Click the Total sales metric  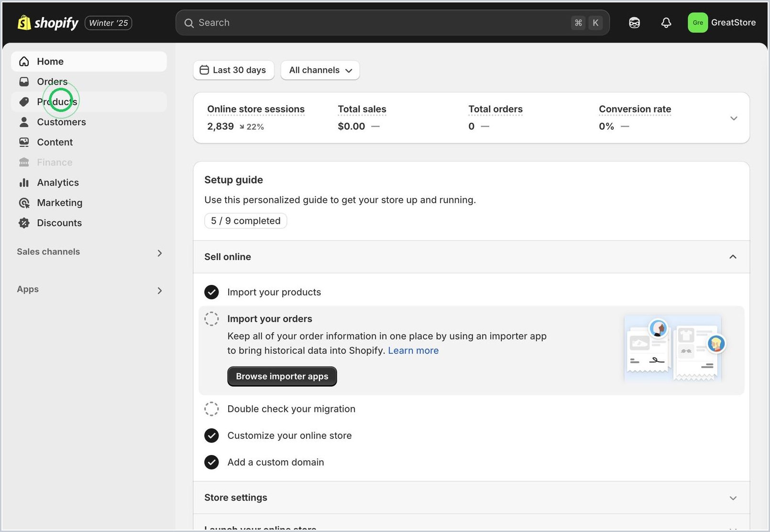(362, 118)
